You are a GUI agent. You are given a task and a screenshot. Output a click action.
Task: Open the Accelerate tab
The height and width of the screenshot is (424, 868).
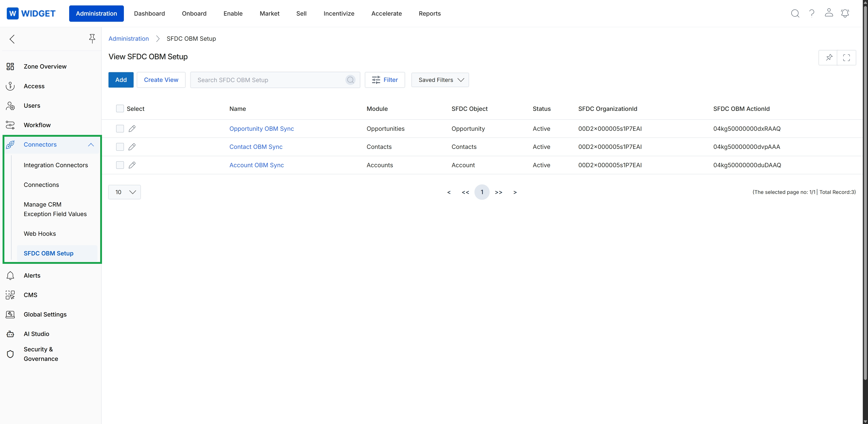click(387, 14)
